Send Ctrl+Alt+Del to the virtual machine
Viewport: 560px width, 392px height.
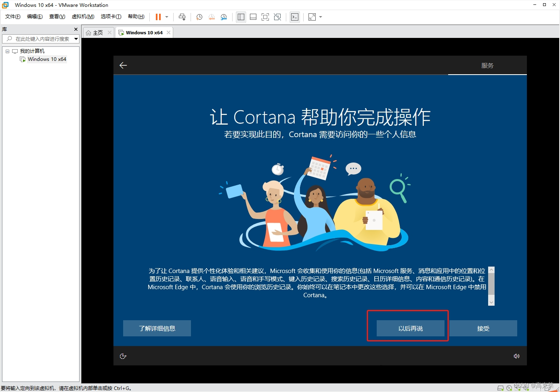point(182,17)
